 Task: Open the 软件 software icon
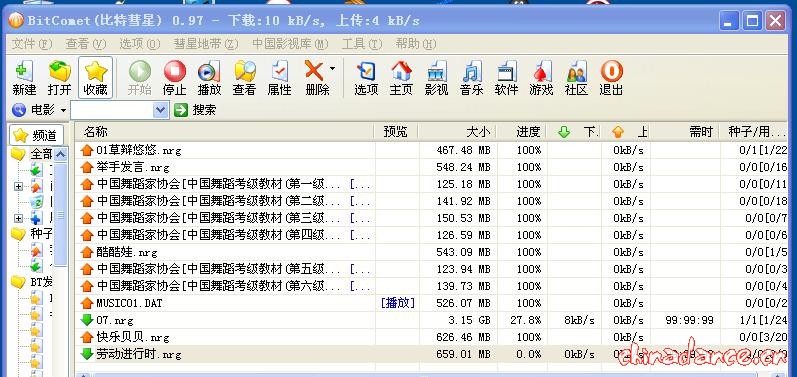click(506, 78)
